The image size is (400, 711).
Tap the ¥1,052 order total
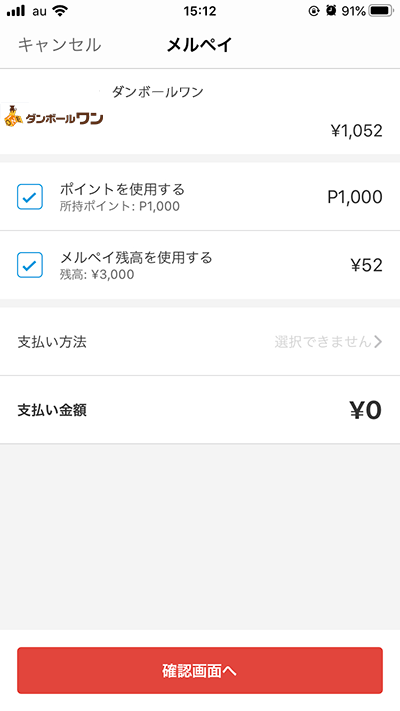[356, 131]
